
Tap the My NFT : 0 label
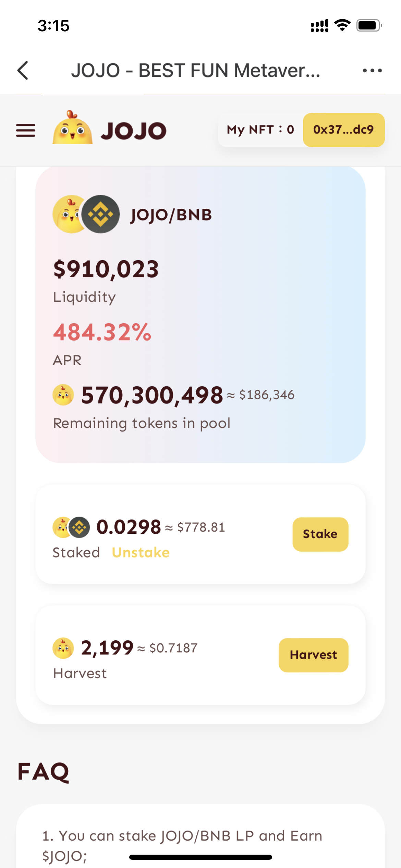[x=260, y=130]
